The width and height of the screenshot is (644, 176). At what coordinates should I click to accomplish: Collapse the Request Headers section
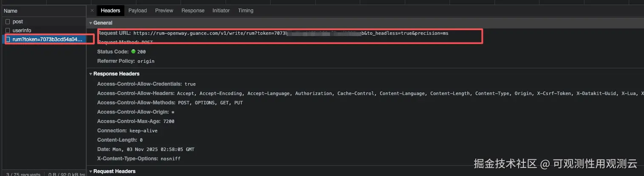coord(90,171)
